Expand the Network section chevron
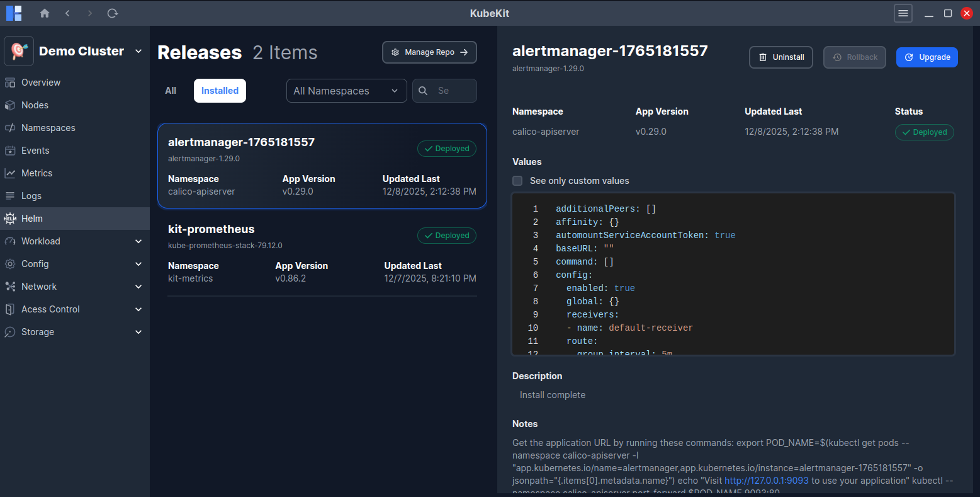Image resolution: width=980 pixels, height=497 pixels. 138,287
